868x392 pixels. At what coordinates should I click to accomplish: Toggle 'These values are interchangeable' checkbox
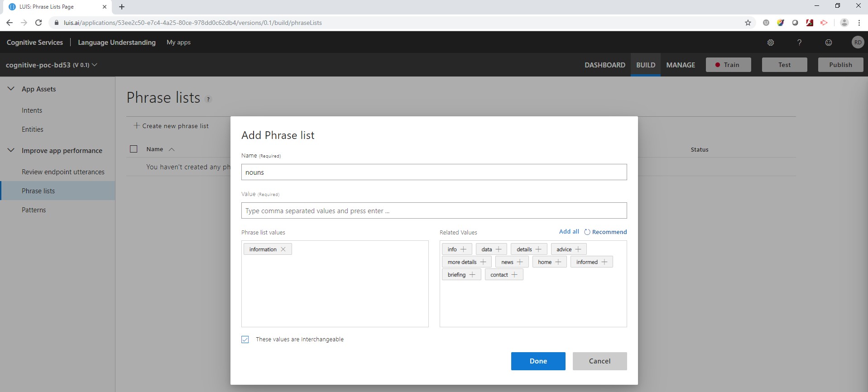tap(245, 339)
